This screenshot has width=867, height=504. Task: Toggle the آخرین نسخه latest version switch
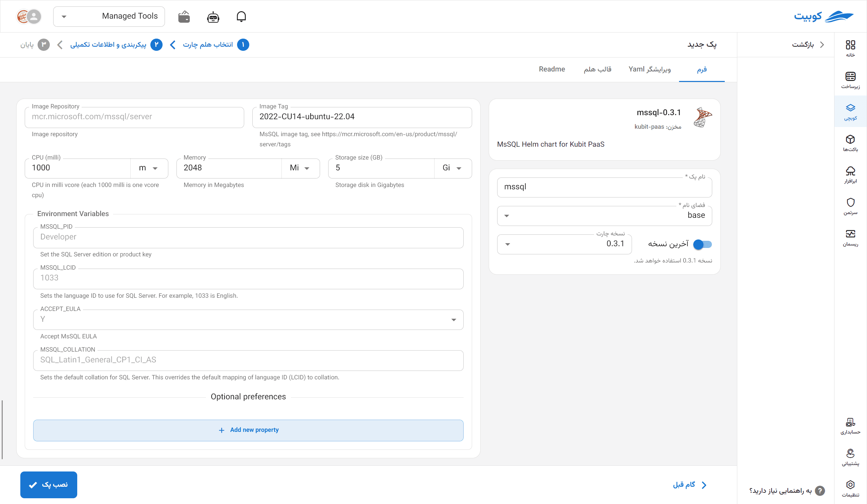pyautogui.click(x=702, y=244)
